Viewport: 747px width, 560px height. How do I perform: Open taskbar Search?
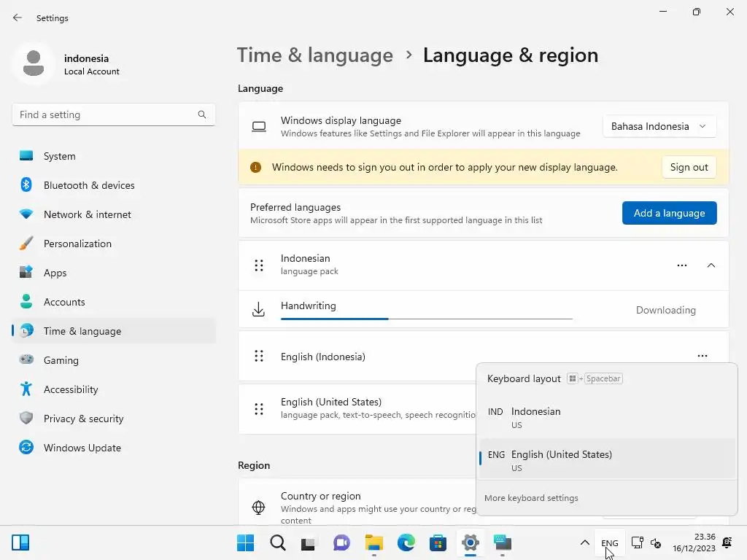point(278,542)
